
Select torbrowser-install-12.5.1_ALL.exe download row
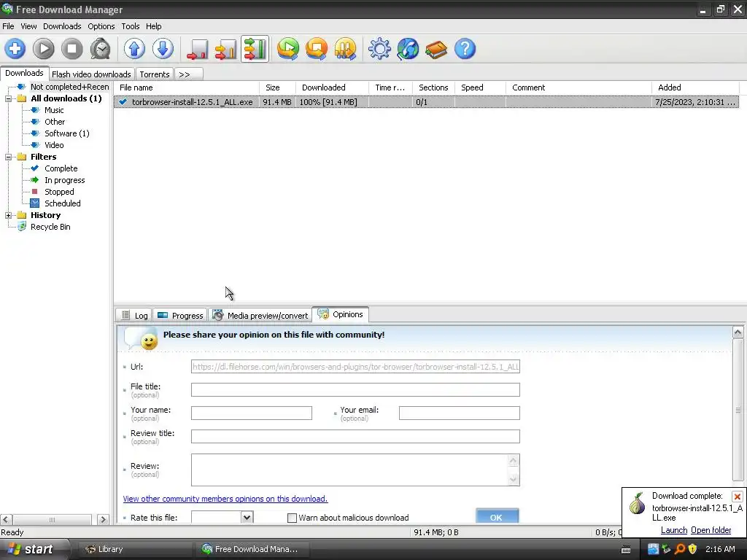426,102
